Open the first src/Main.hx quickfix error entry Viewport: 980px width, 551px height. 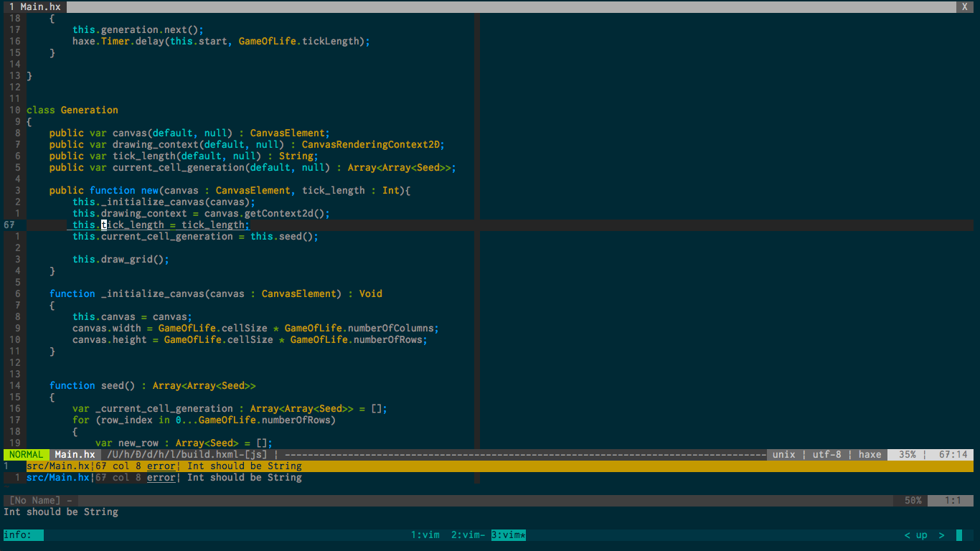coord(57,466)
